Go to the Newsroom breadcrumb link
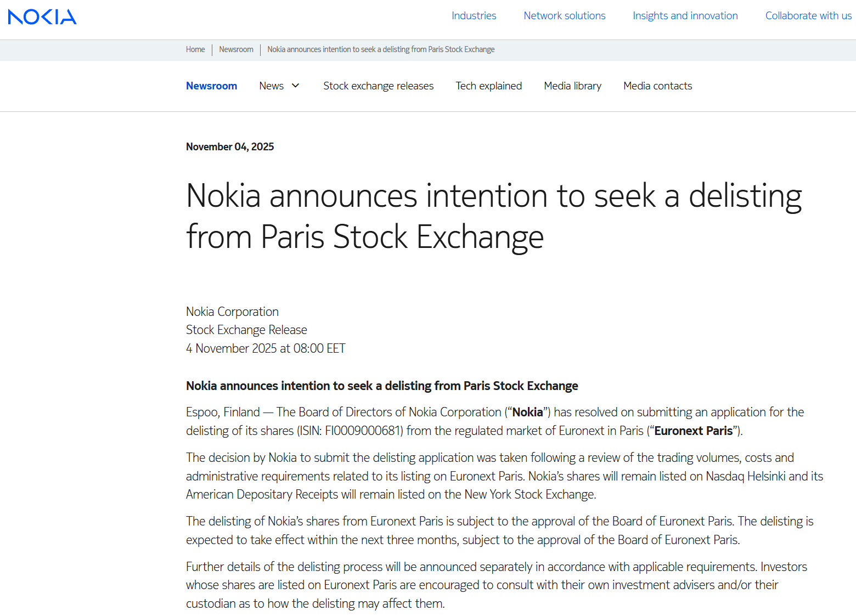Image resolution: width=856 pixels, height=616 pixels. 236,49
